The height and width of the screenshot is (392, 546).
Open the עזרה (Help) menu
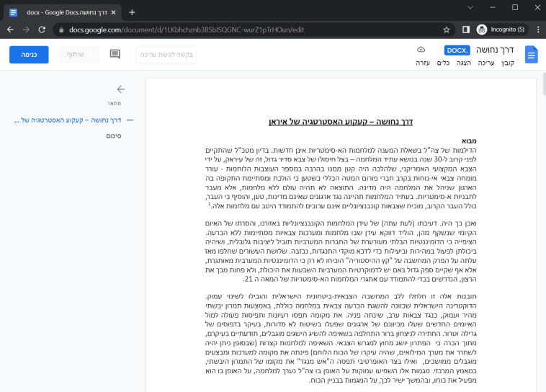(423, 63)
